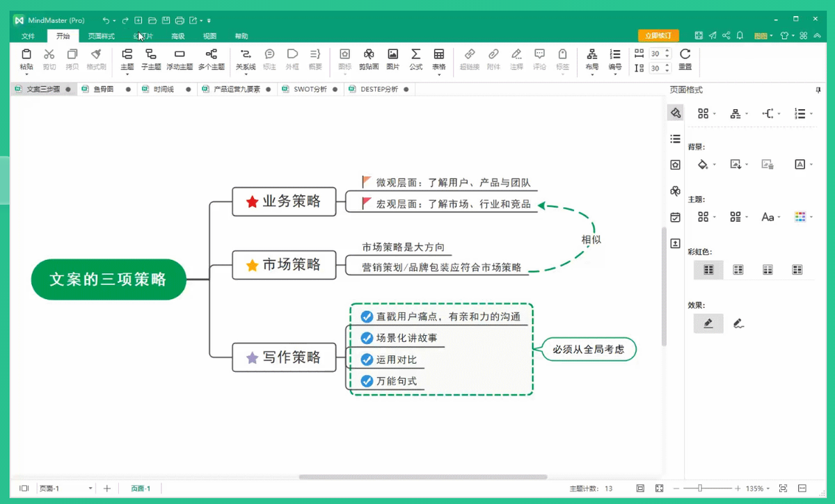
Task: Open the task calendar panel icon
Action: coord(675,217)
